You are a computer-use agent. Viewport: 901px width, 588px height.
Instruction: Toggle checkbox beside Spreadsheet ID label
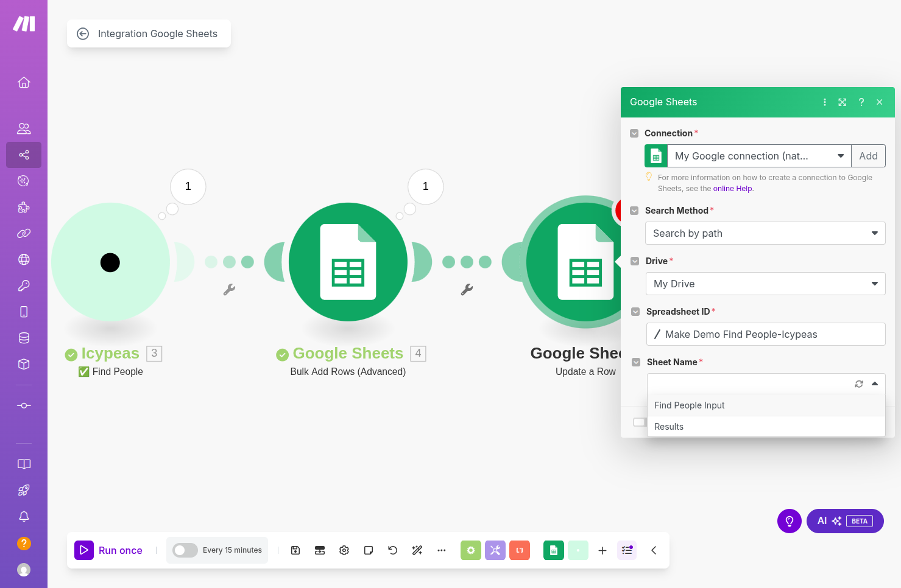point(635,312)
